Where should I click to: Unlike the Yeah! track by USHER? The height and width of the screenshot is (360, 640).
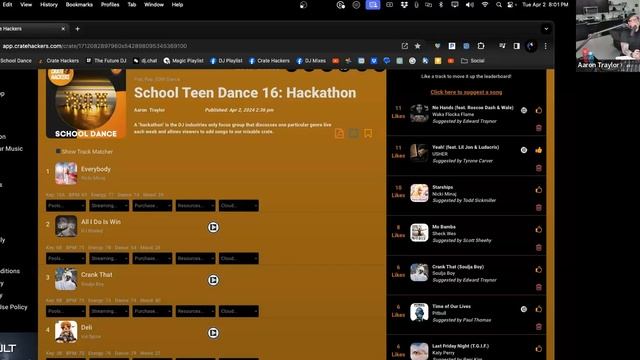click(539, 150)
